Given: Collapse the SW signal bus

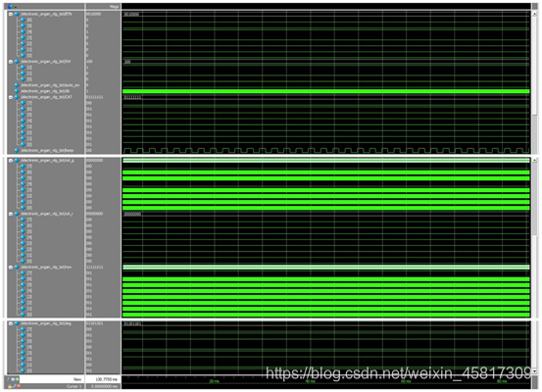Looking at the screenshot, I should (11, 62).
